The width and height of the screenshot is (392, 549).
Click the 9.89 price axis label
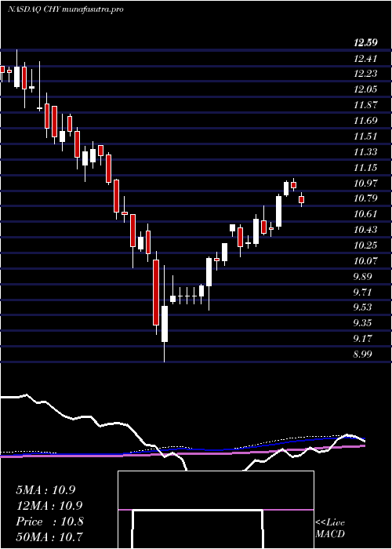[x=362, y=276]
